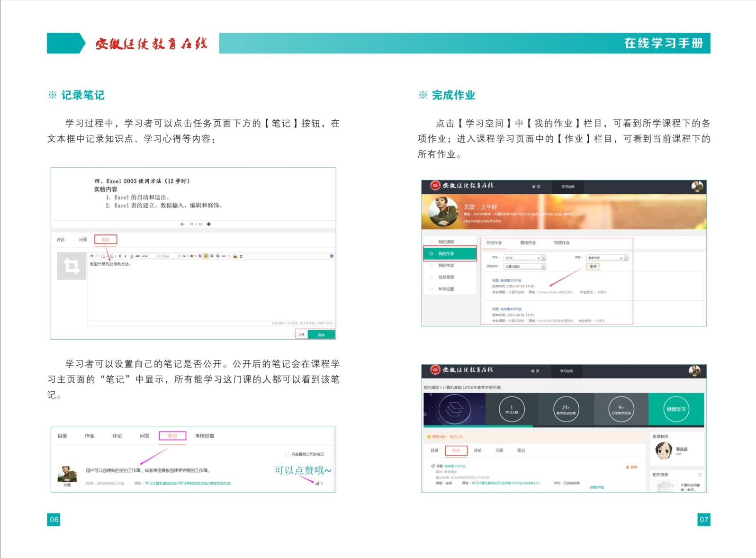Switch to the 在线作业 tab
Viewport: 756px width, 558px height.
click(x=494, y=243)
